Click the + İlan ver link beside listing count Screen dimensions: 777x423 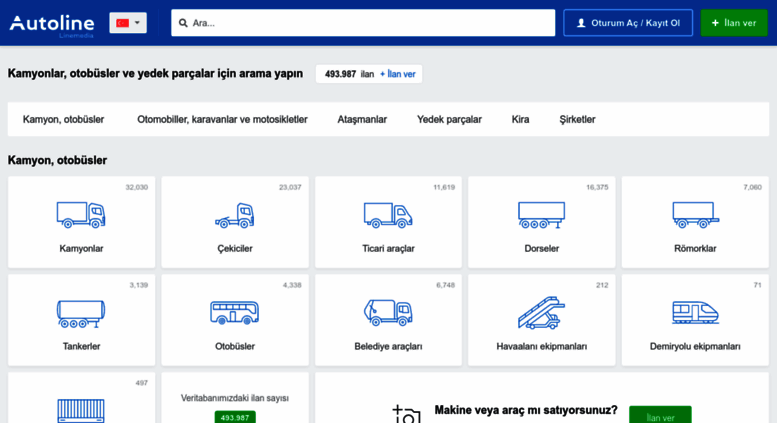[x=397, y=74]
